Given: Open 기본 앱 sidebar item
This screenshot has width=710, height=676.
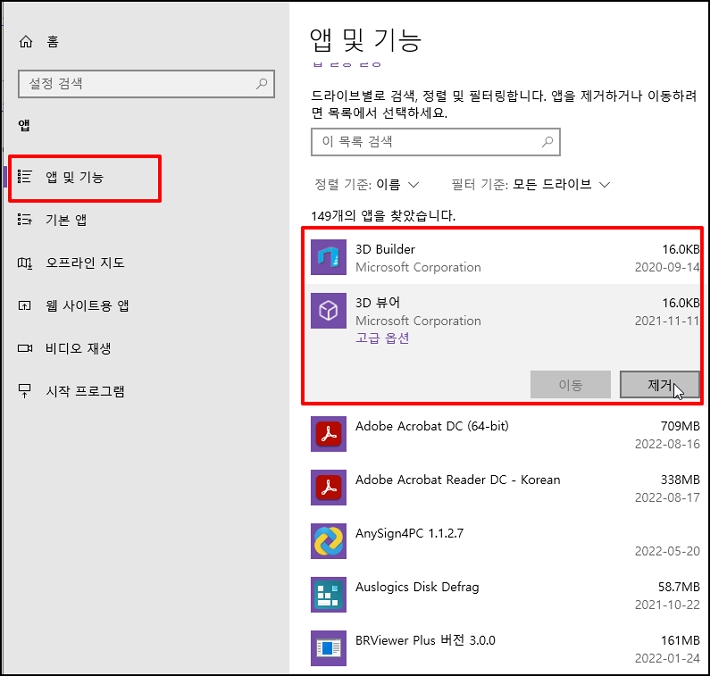Looking at the screenshot, I should click(x=66, y=220).
